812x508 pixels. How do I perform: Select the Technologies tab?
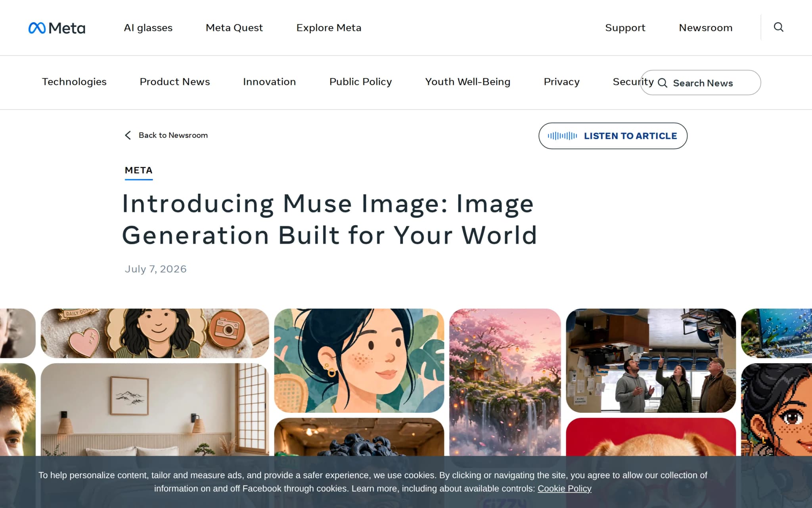coord(74,82)
